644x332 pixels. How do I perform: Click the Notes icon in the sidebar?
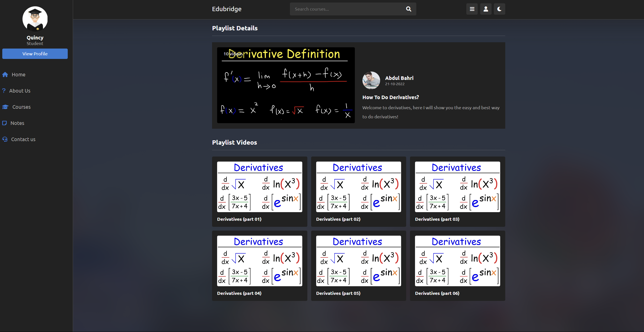(5, 123)
